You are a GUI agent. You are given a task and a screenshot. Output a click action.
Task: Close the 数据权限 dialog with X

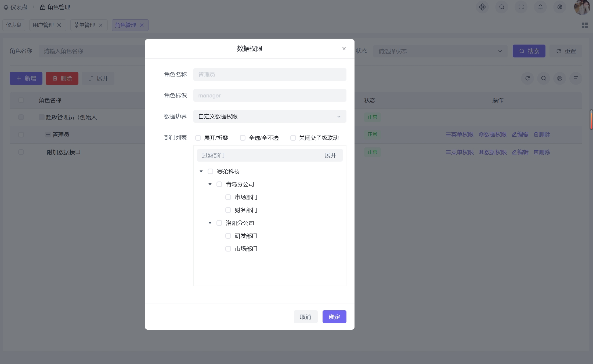pos(344,49)
